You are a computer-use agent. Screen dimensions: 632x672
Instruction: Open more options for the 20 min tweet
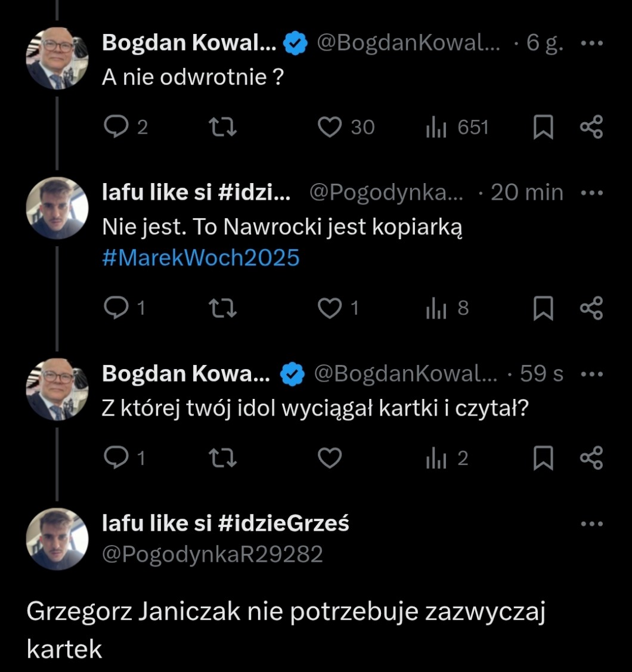(x=591, y=193)
